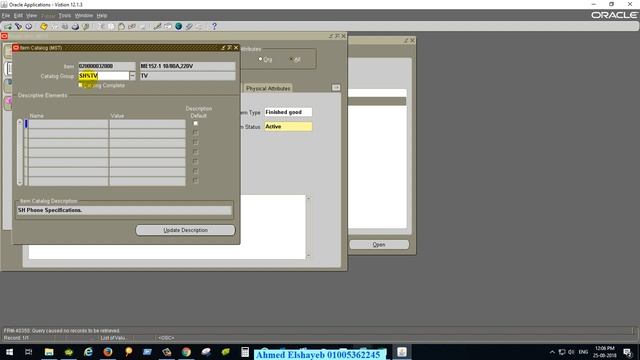This screenshot has height=360, width=640.
Task: Open the Item Status field showing Active
Action: click(x=288, y=127)
